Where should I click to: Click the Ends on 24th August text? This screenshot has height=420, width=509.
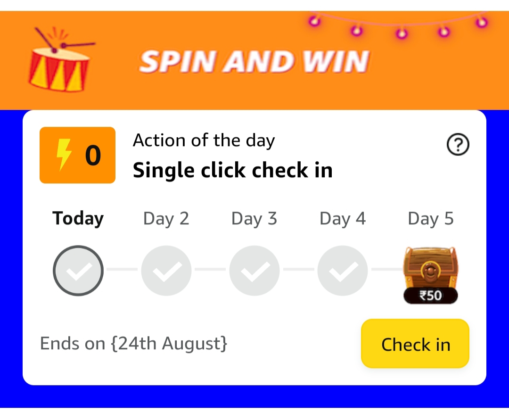(x=134, y=343)
